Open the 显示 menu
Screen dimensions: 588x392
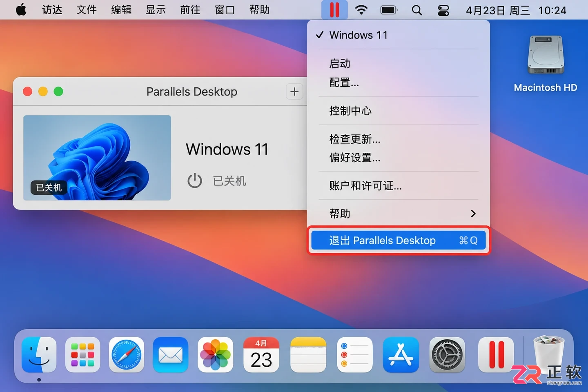tap(156, 10)
